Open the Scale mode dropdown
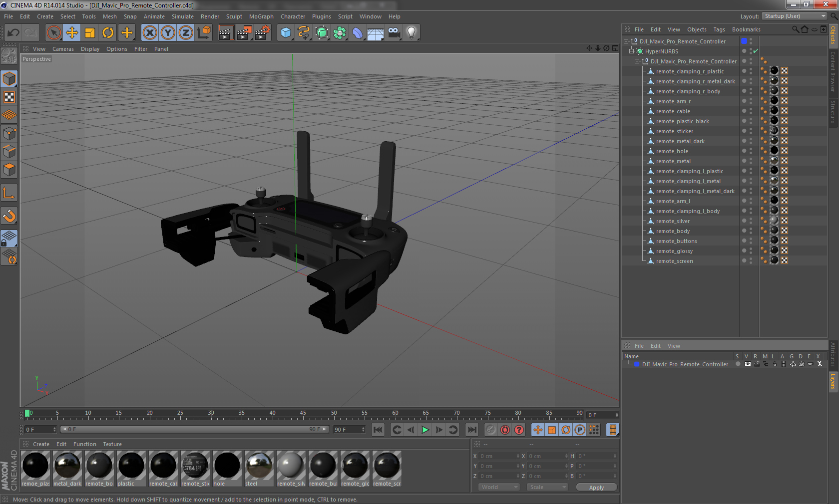The height and width of the screenshot is (504, 839). (547, 487)
